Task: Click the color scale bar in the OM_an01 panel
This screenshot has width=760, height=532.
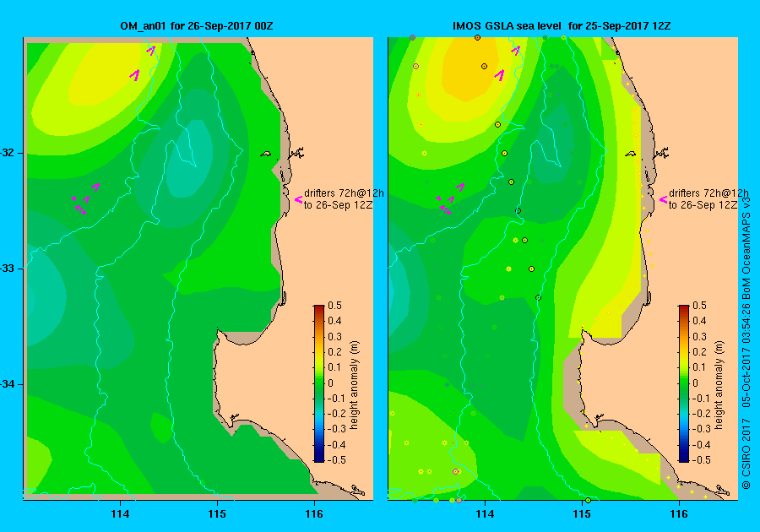Action: (x=319, y=383)
